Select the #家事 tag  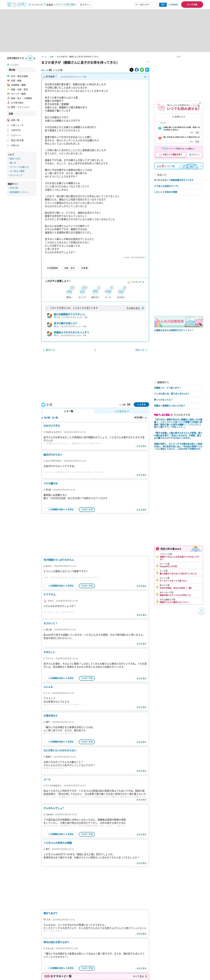pos(85,268)
